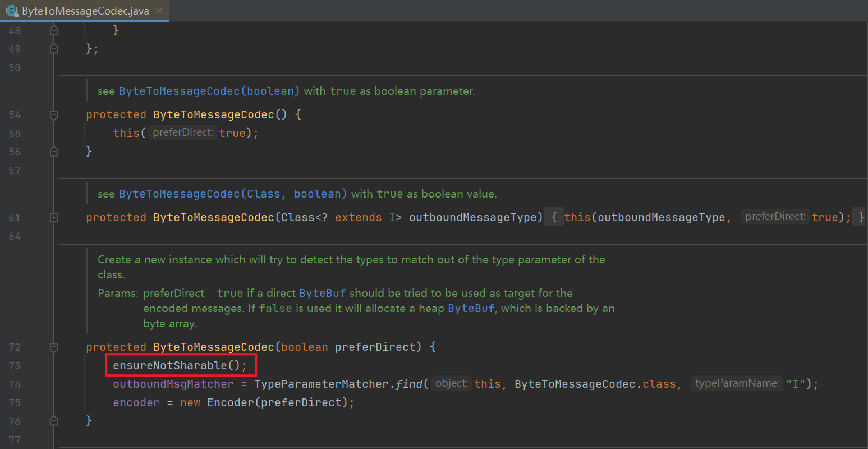
Task: Select the ByteToMessageCodec.java editor tab
Action: coord(85,11)
